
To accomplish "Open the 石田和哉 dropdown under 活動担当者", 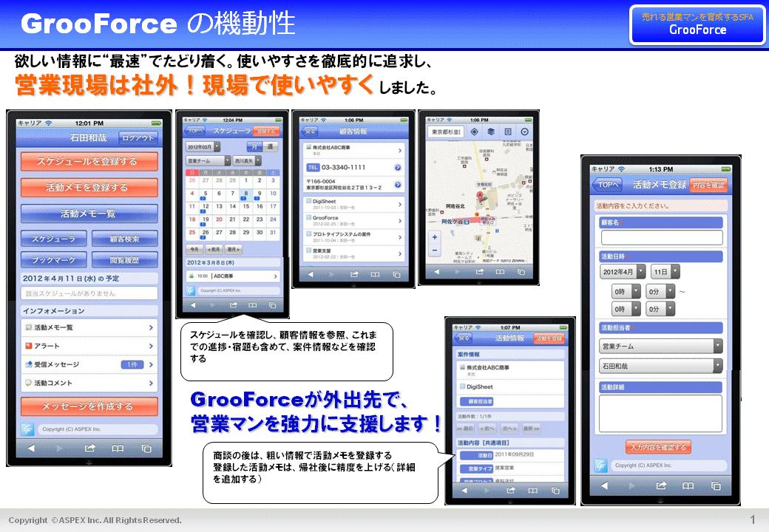I will (660, 366).
